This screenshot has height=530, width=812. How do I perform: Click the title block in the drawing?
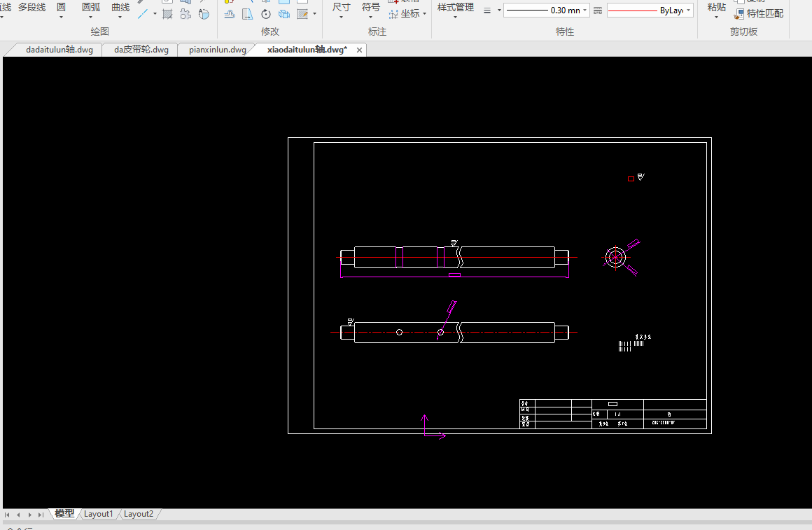pyautogui.click(x=612, y=414)
